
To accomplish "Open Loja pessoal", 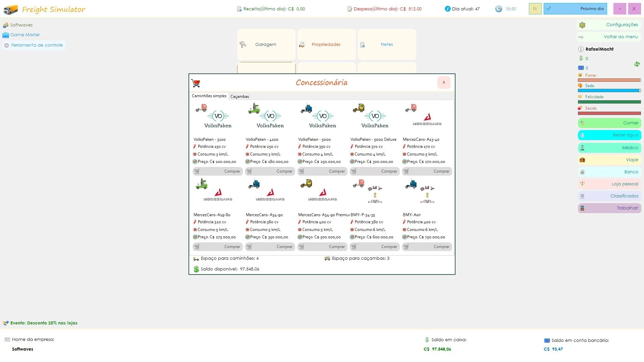I will (x=609, y=184).
